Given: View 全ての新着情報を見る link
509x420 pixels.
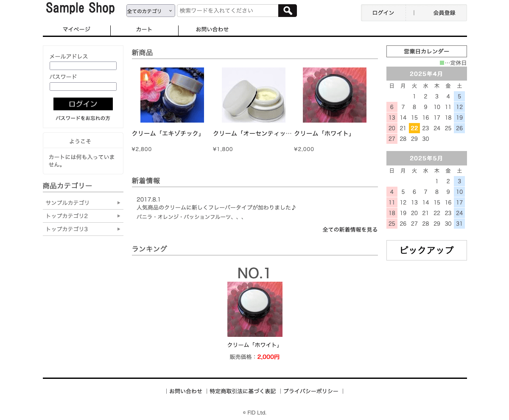Looking at the screenshot, I should coord(350,230).
